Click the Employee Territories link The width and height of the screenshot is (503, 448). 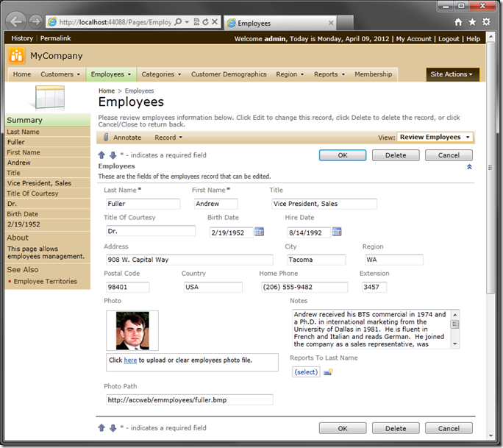pyautogui.click(x=46, y=281)
